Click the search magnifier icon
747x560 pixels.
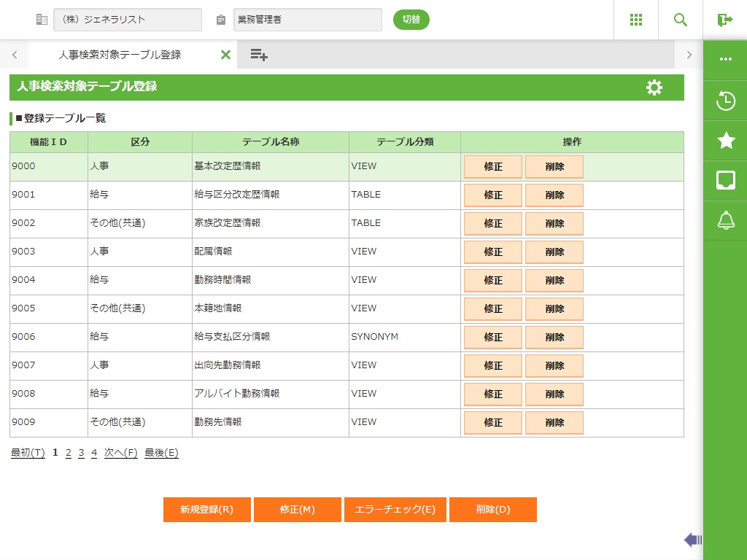[x=681, y=20]
